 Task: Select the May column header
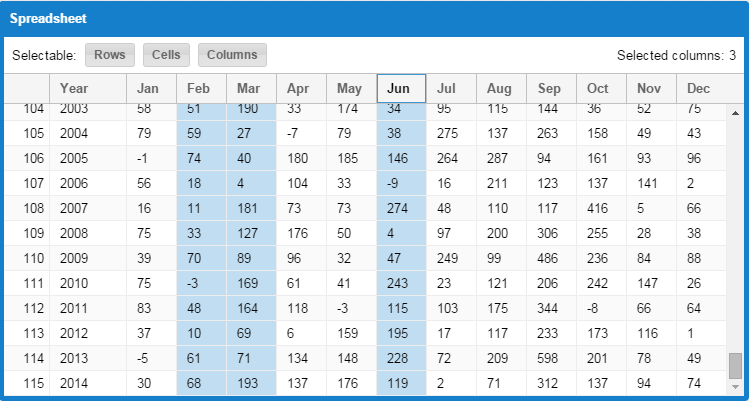(x=350, y=88)
